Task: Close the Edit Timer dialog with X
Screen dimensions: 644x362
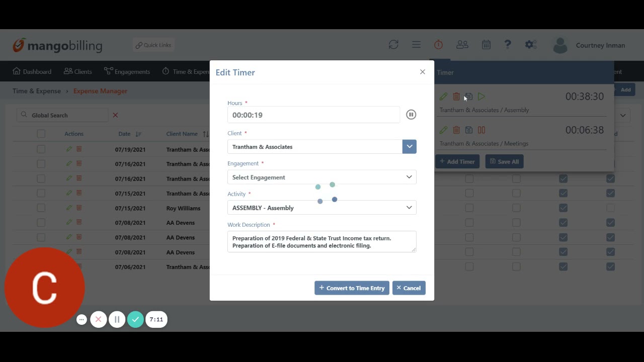Action: point(423,72)
